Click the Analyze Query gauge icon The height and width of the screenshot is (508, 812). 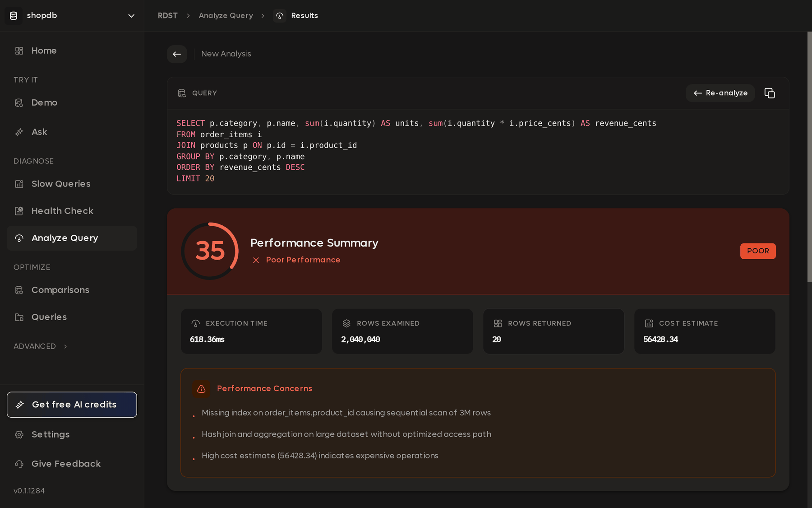19,238
